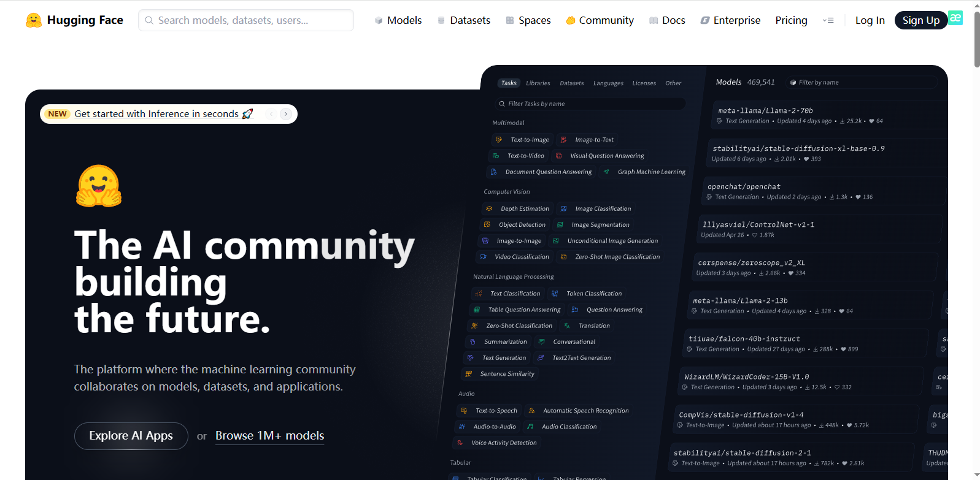The image size is (980, 480).
Task: Open the WizardLM/WizardCoder-15B-V1.0 model card
Action: pos(801,381)
